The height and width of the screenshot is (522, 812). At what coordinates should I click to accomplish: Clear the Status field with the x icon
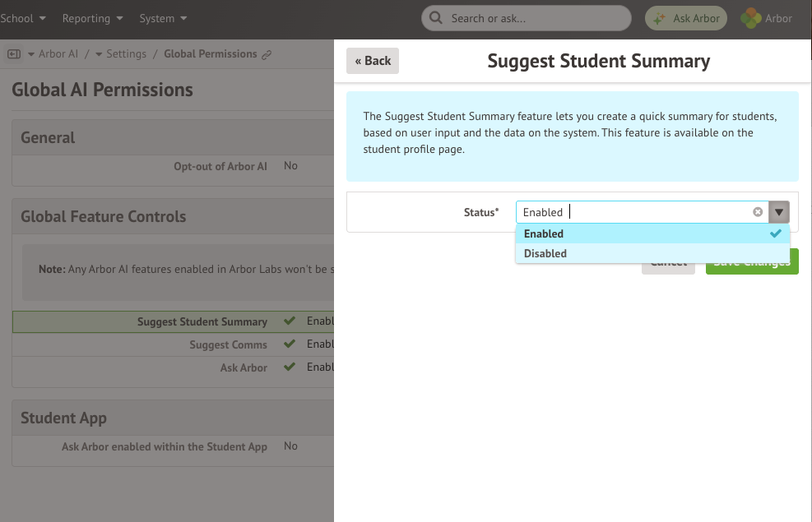[x=758, y=212]
